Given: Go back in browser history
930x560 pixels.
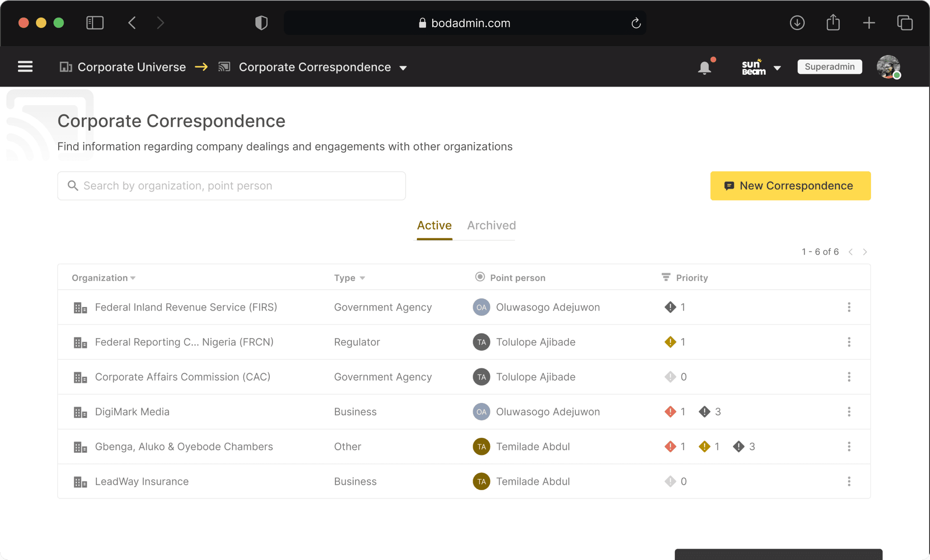Looking at the screenshot, I should point(132,23).
